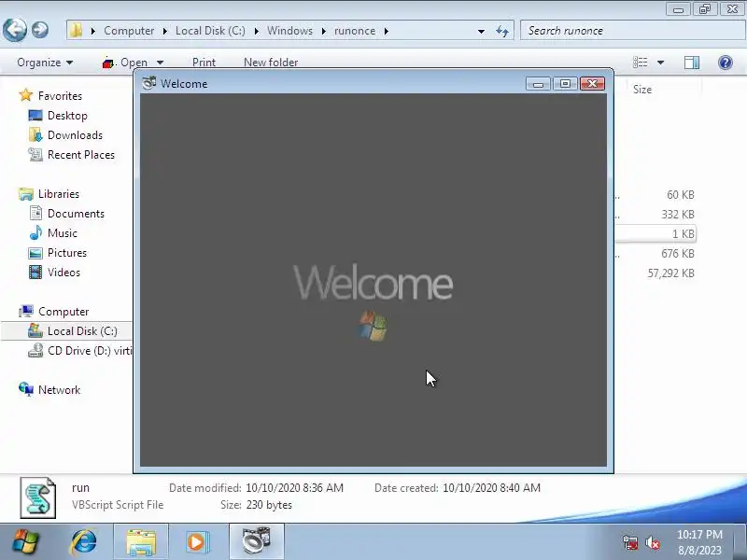This screenshot has height=560, width=747.
Task: Click Date created value in details pane
Action: [491, 487]
